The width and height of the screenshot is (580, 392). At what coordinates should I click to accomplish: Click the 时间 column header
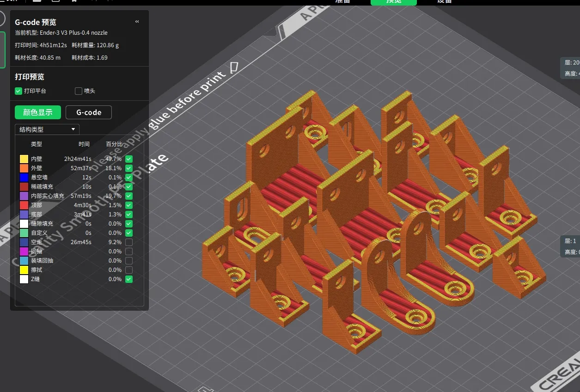point(84,144)
